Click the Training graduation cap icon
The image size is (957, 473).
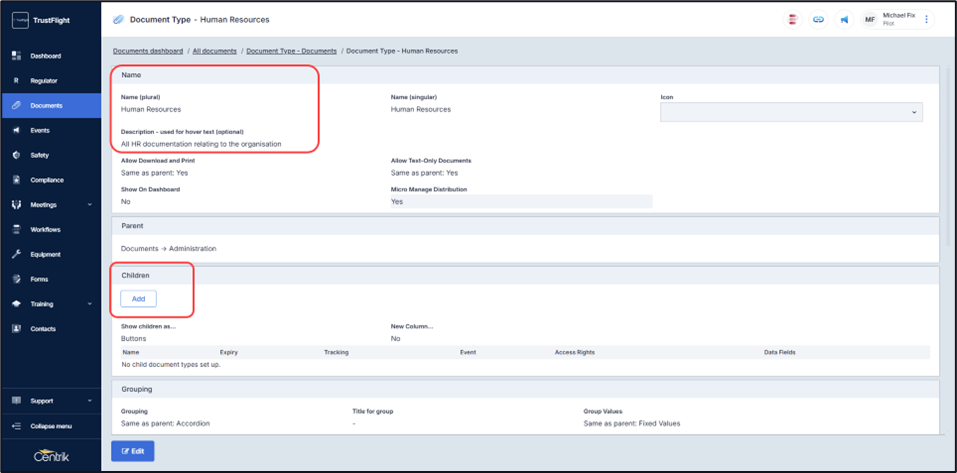pos(16,304)
